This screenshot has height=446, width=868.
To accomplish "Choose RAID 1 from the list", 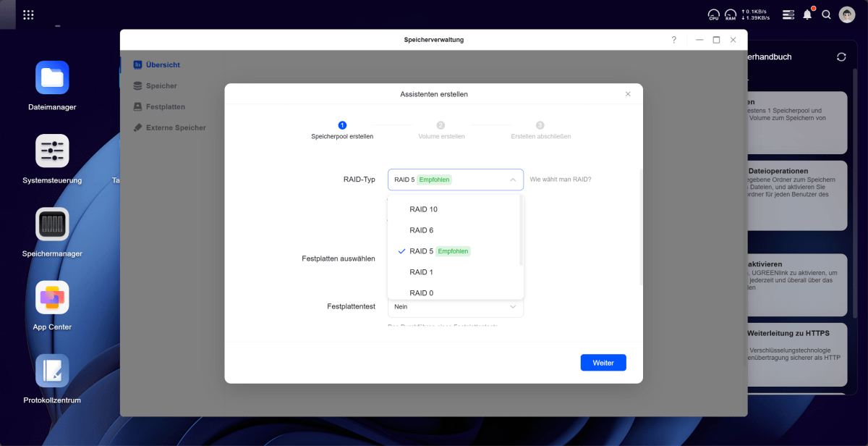I will (x=456, y=272).
